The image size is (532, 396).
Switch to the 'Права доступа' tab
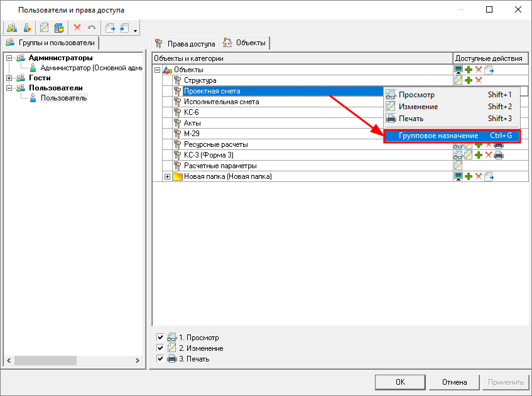[185, 44]
